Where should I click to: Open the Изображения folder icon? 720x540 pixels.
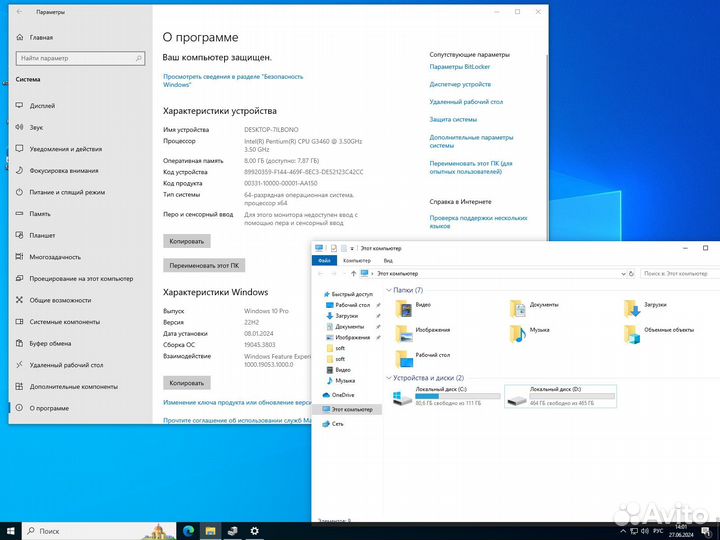pos(404,334)
